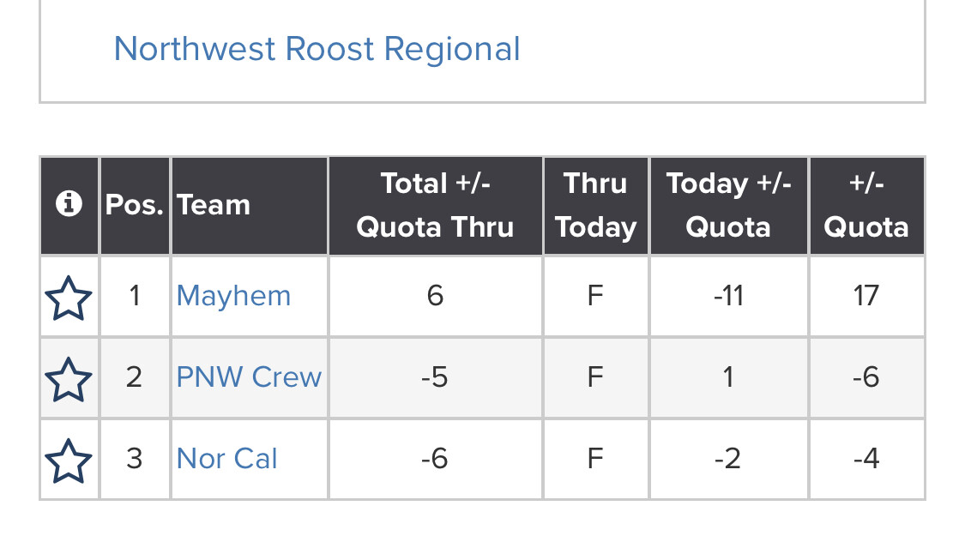Toggle favorite star for PNW Crew
The image size is (965, 560).
[x=69, y=378]
